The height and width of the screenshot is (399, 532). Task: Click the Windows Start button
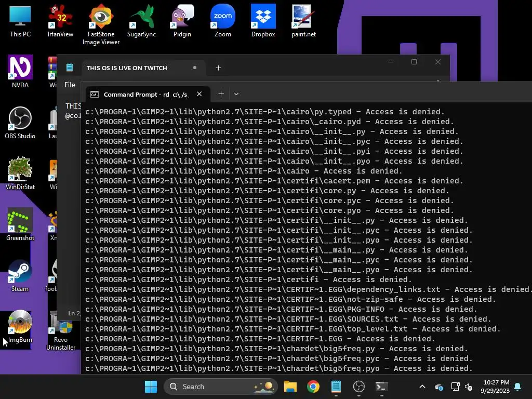151,387
